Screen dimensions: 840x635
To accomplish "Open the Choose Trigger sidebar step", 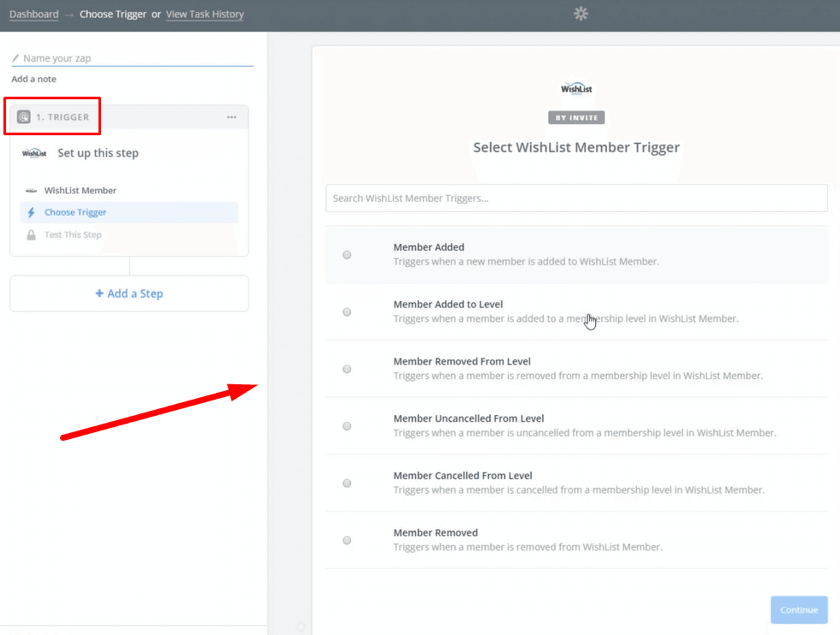I will tap(129, 212).
